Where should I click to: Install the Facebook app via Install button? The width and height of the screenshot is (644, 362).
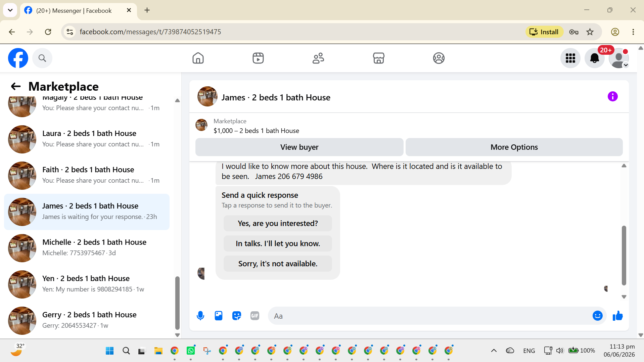pos(544,32)
